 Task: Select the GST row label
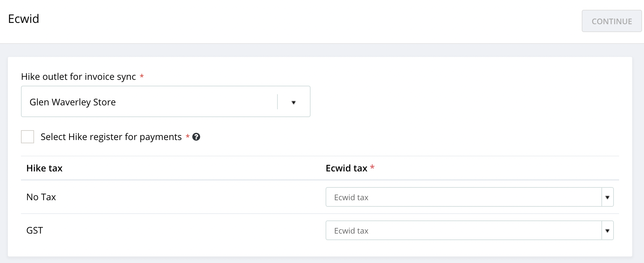pyautogui.click(x=35, y=230)
